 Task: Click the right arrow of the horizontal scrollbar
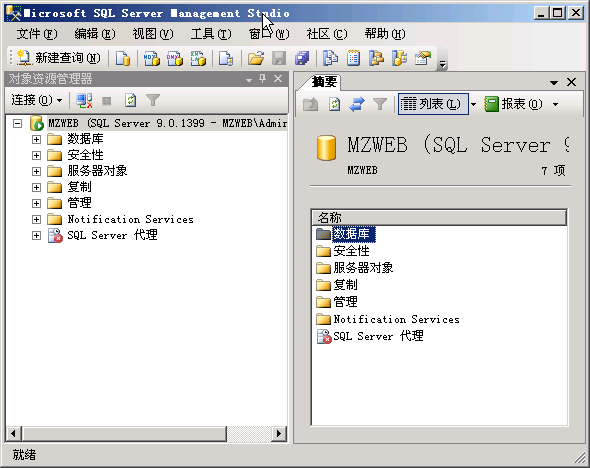coord(278,434)
